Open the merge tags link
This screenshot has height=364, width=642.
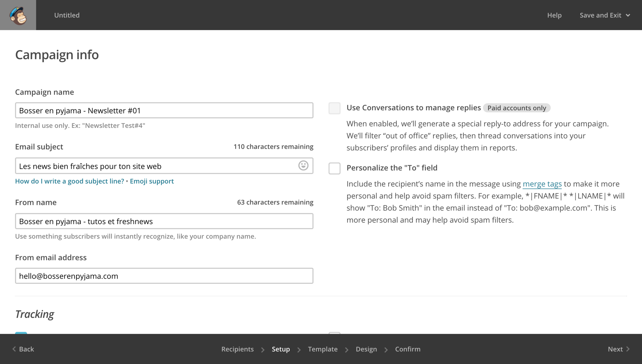click(x=542, y=184)
